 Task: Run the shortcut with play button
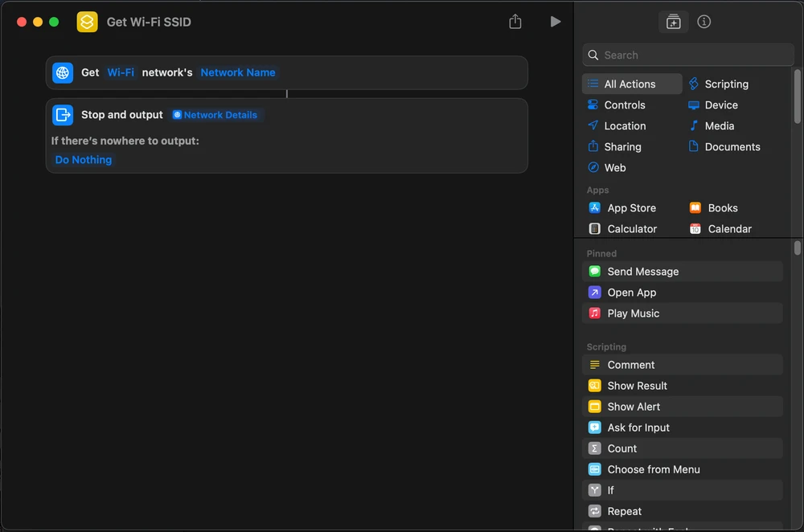coord(555,22)
